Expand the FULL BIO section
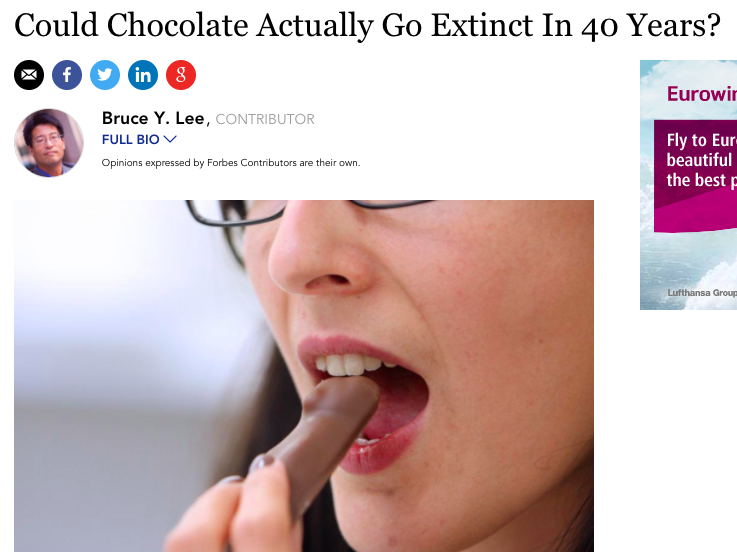 tap(139, 140)
